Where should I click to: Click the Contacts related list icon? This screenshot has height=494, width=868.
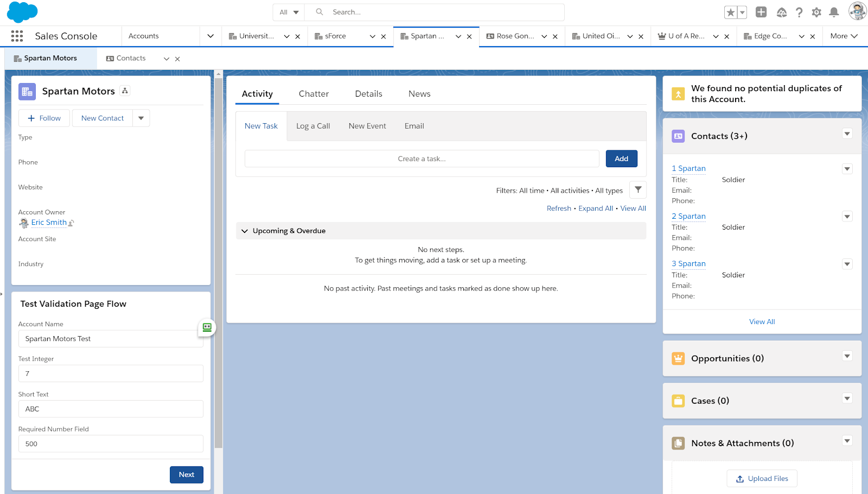coord(678,136)
